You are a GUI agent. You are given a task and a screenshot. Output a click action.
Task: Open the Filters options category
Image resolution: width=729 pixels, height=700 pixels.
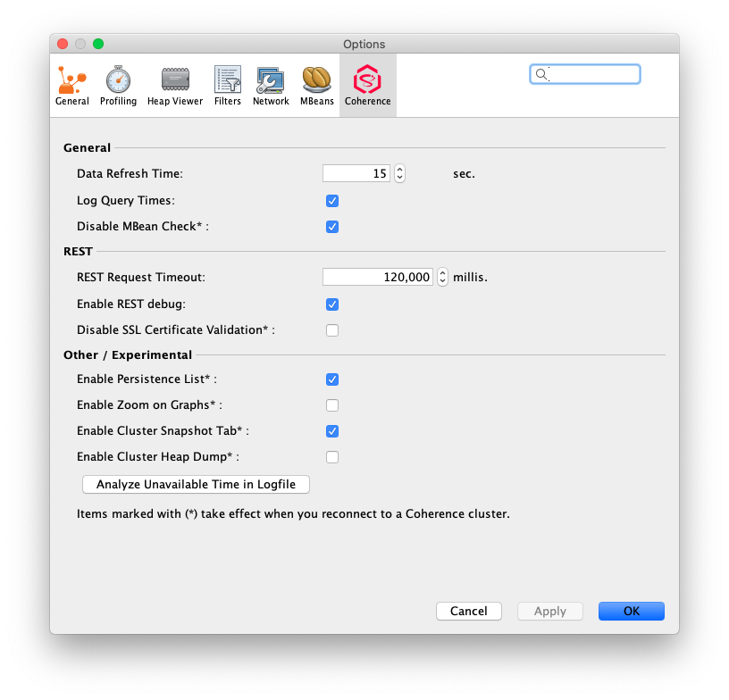click(x=227, y=86)
